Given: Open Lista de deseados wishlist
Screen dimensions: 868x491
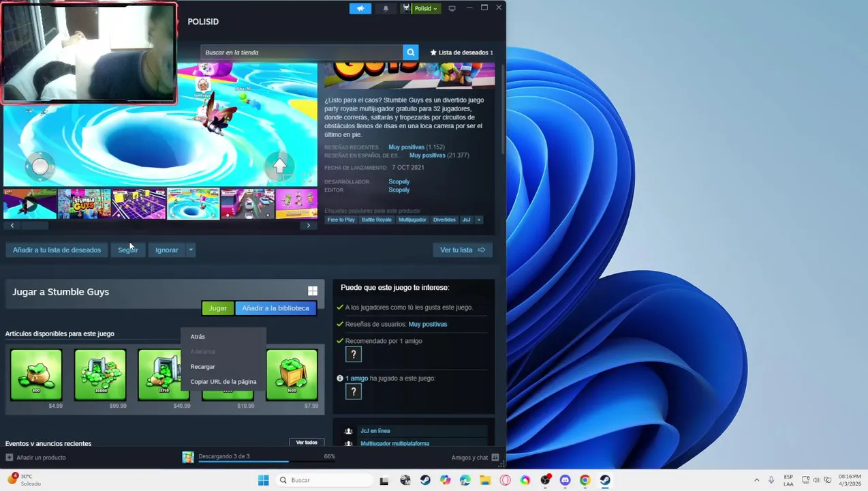Looking at the screenshot, I should 461,53.
